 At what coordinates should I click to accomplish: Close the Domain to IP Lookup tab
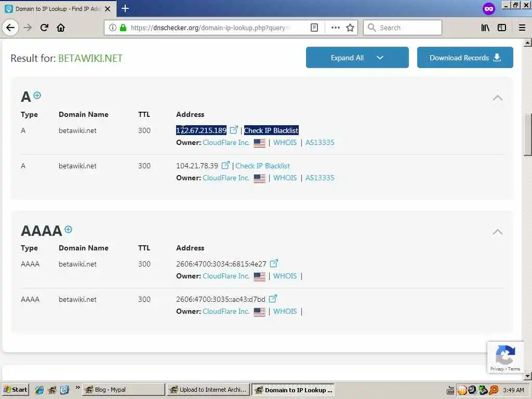(x=108, y=9)
